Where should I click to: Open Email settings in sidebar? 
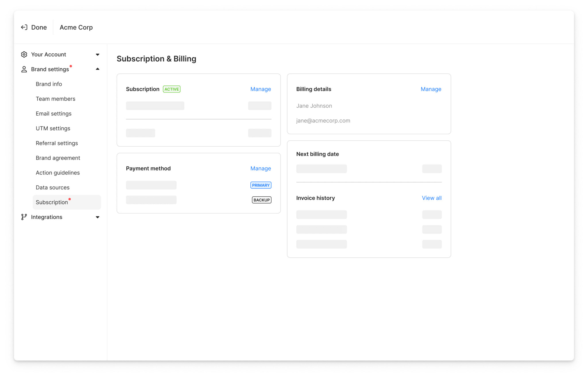[53, 114]
